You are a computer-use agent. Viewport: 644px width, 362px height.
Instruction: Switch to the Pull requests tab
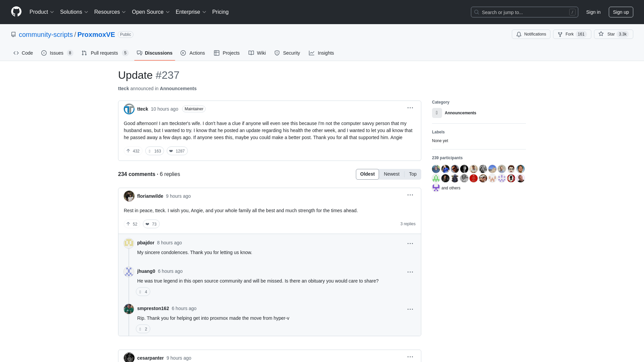coord(105,53)
